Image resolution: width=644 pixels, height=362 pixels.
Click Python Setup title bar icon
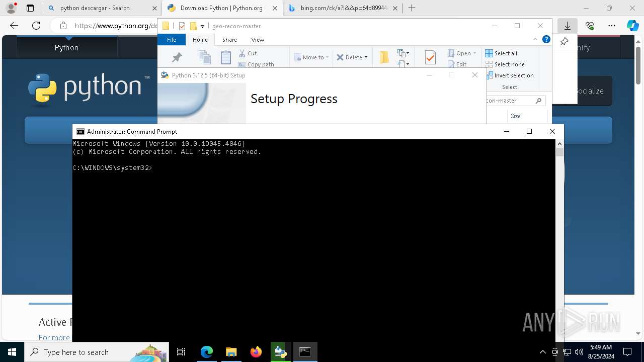pyautogui.click(x=165, y=75)
